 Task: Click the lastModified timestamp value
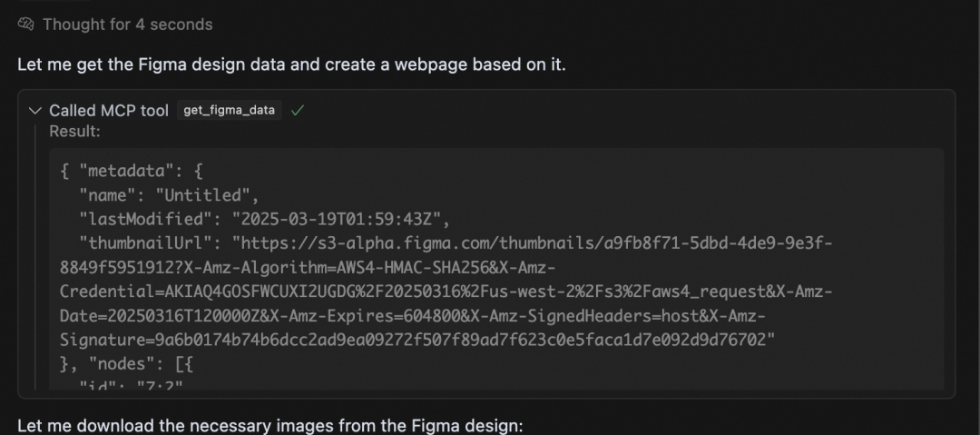click(337, 219)
